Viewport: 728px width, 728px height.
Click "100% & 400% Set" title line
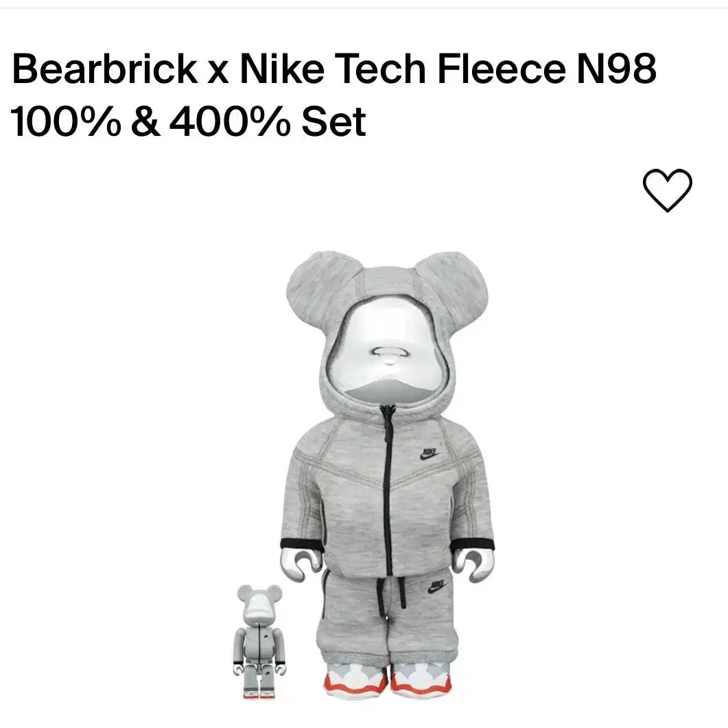click(x=189, y=121)
